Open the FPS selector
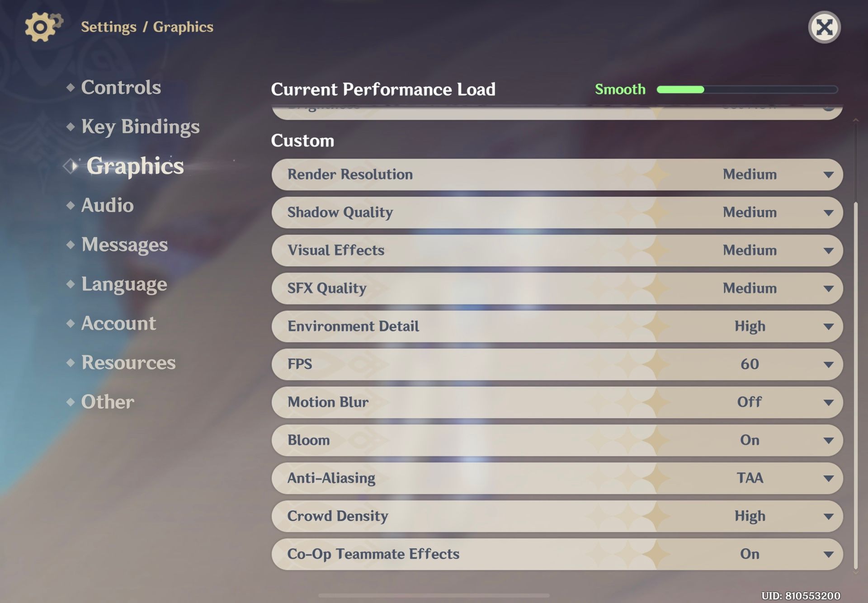Image resolution: width=868 pixels, height=603 pixels. tap(830, 364)
